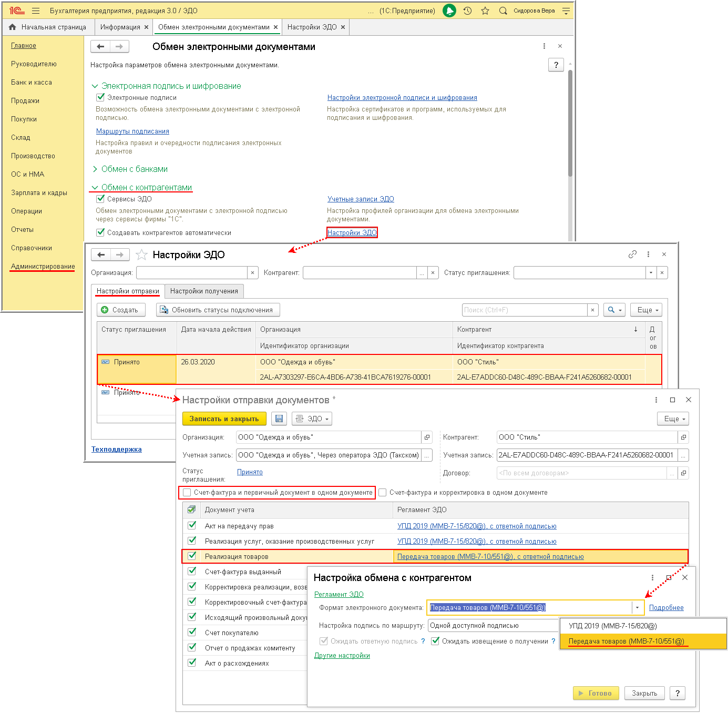
Task: Click Готово button in Настройка обмена dialog
Action: coord(596,693)
